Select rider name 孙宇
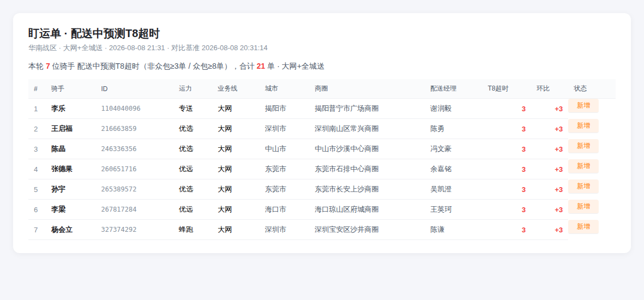This screenshot has width=644, height=300. [x=58, y=189]
